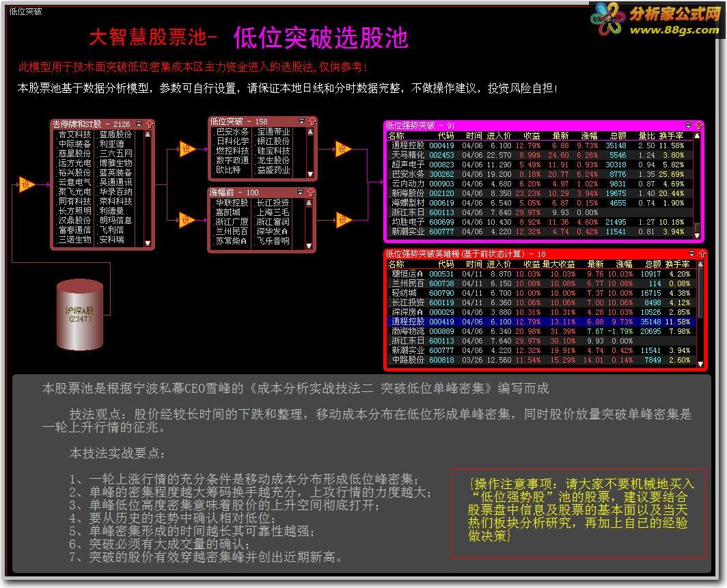Click the red up-arrow on the 低位突破 panel header

(312, 122)
